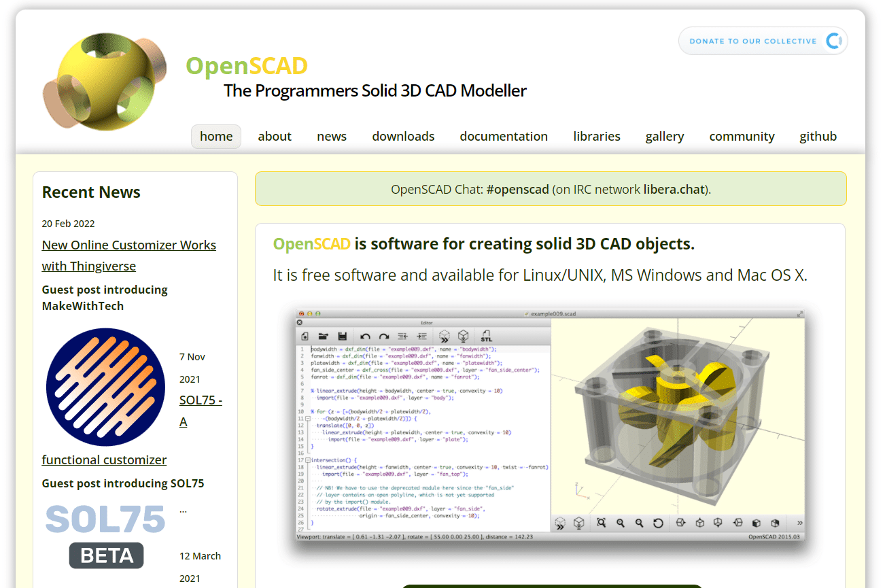885x588 pixels.
Task: Collapse the code fold marker at line 11
Action: point(308,419)
